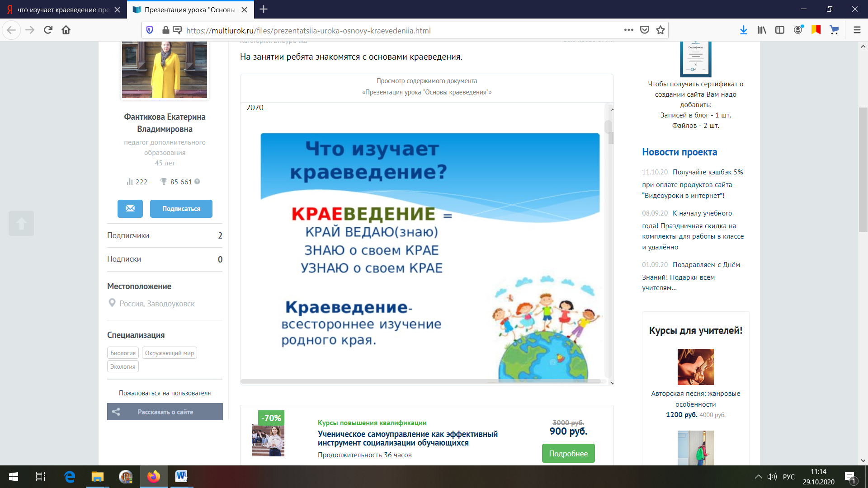This screenshot has width=868, height=488.
Task: Open the Подписчики list
Action: [165, 235]
